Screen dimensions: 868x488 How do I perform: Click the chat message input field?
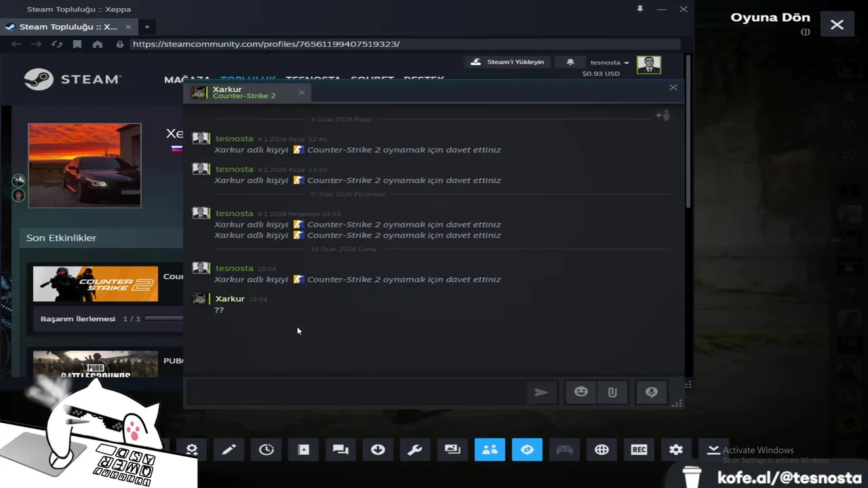(x=357, y=392)
